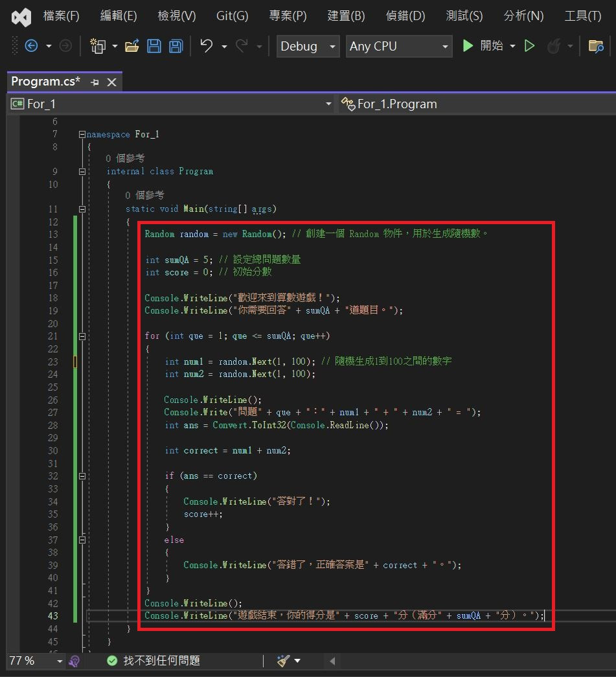Click the 找不到任何問題 status text

[x=161, y=661]
